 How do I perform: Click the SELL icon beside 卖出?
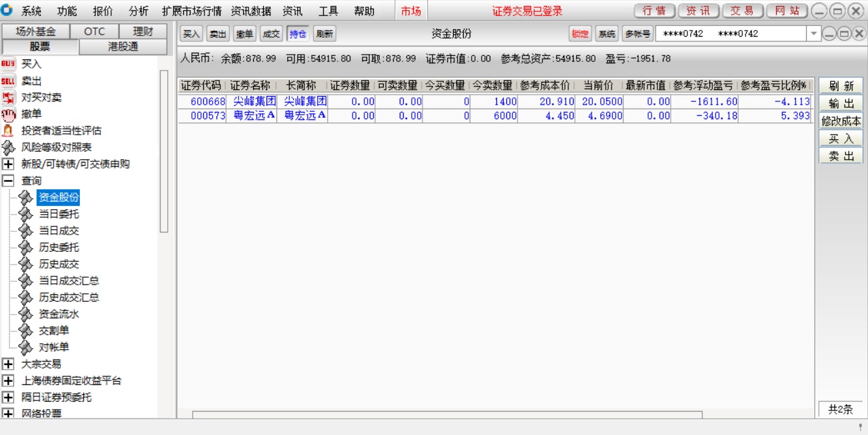(8, 81)
